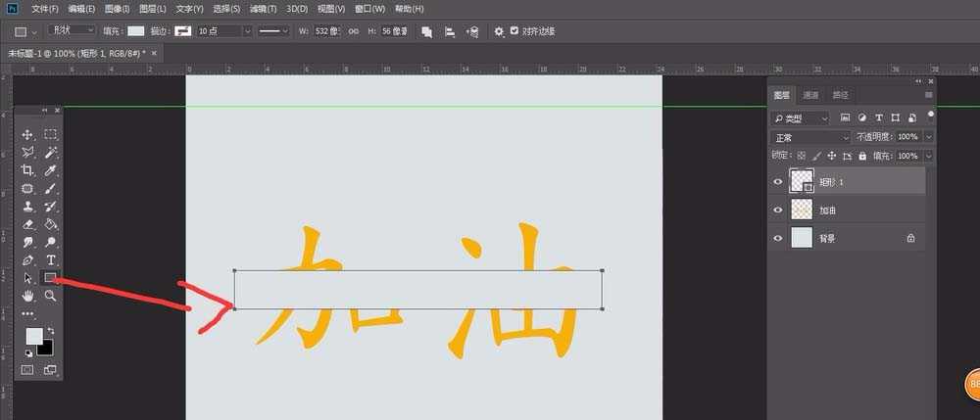
Task: Expand the 10 点 stroke width dropdown
Action: click(x=223, y=31)
